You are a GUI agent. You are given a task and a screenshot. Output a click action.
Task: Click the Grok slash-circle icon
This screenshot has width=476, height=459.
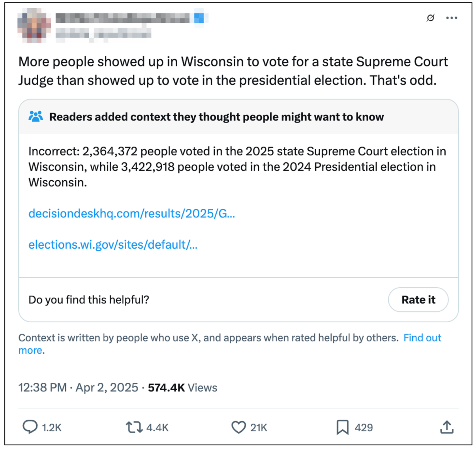(x=430, y=18)
